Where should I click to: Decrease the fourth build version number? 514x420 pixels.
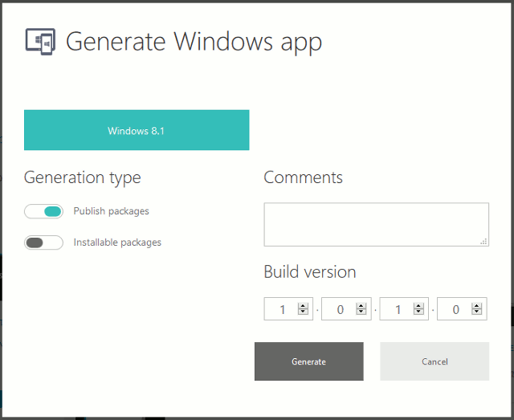tap(476, 312)
